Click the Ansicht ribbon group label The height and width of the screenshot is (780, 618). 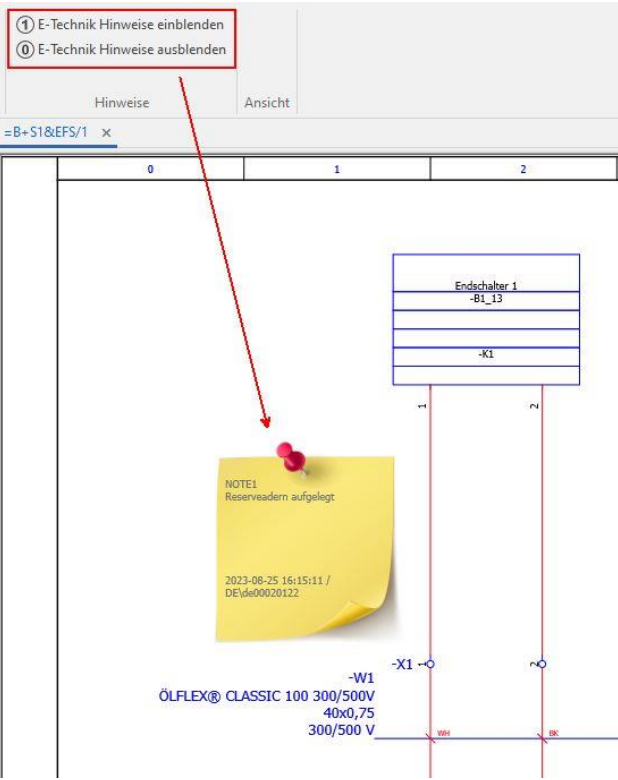point(268,102)
